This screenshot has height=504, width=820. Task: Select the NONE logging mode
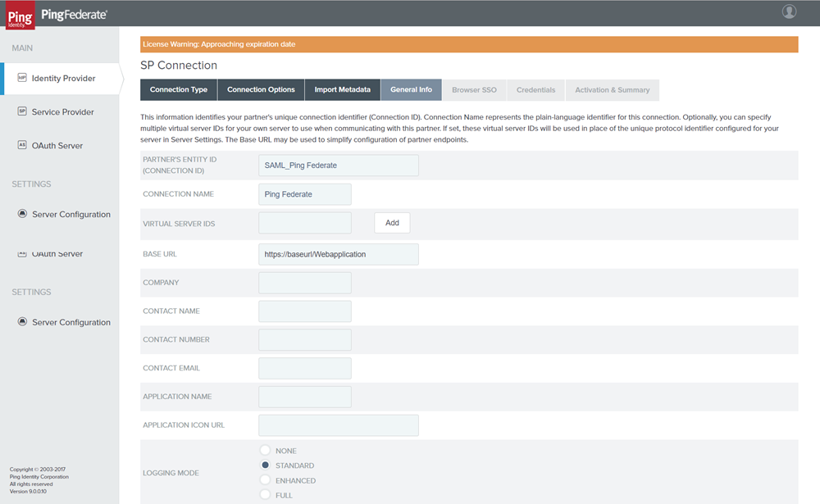coord(265,451)
